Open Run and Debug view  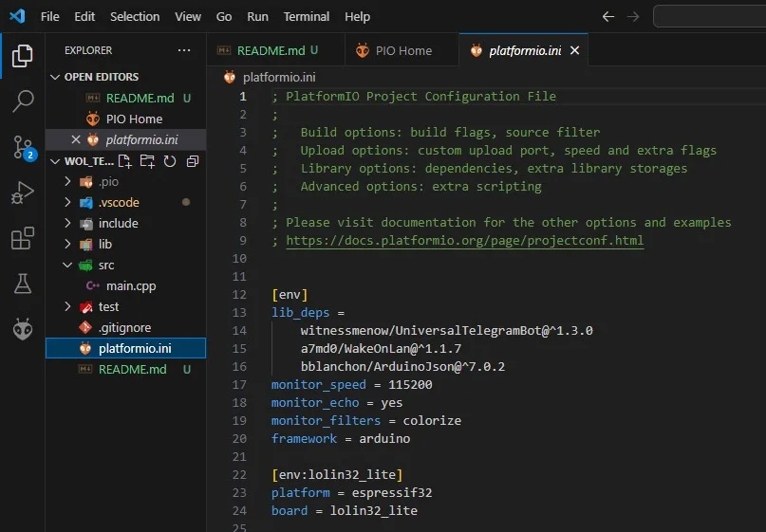[x=23, y=193]
